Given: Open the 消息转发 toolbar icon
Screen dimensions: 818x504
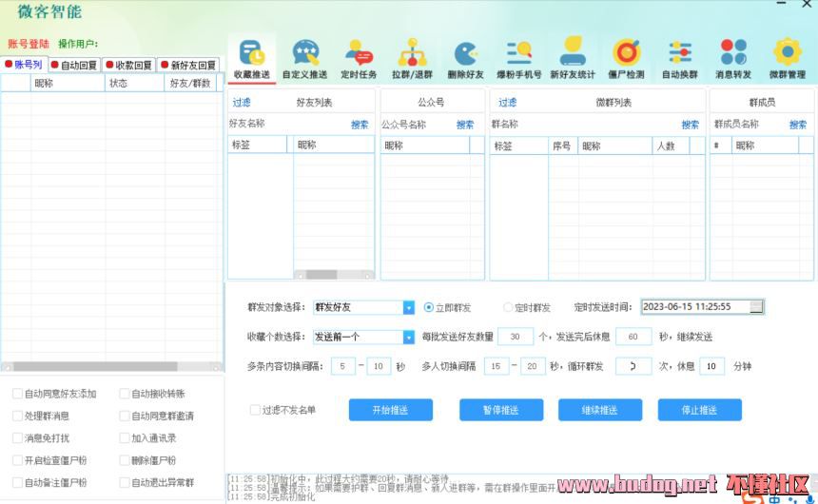Looking at the screenshot, I should (733, 58).
